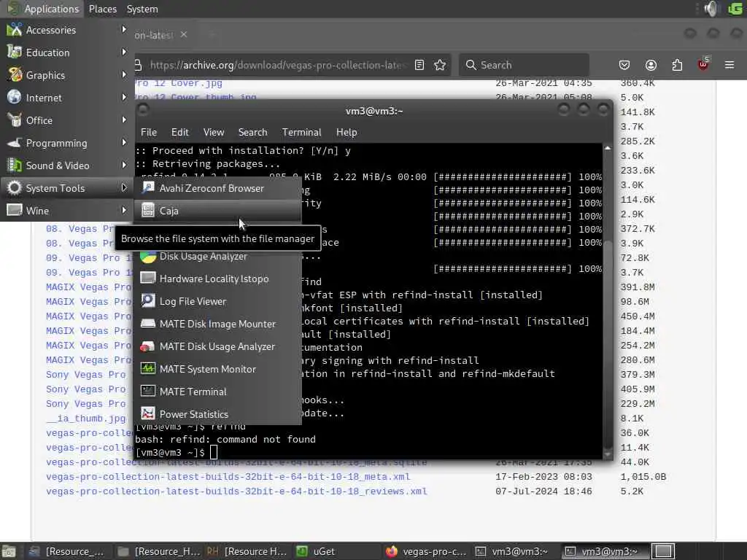The image size is (747, 560).
Task: Bookmark this page with star icon
Action: tap(440, 65)
